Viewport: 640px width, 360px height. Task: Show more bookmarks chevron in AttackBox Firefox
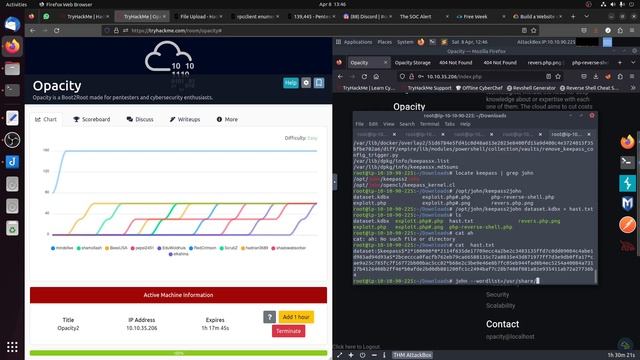pos(633,88)
